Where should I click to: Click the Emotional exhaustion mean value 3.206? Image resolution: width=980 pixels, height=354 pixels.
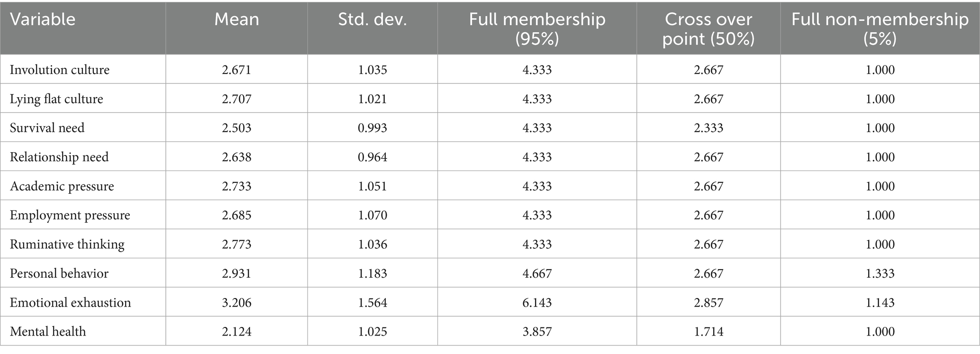coord(236,302)
